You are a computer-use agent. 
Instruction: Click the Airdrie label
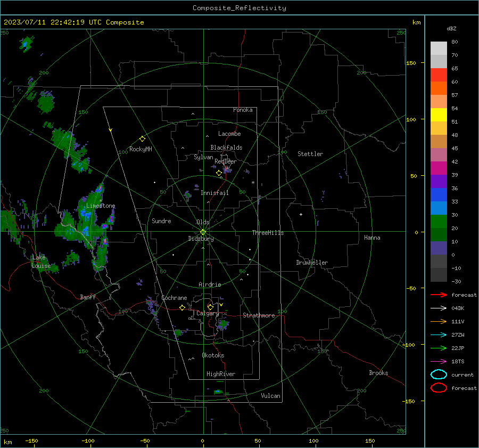point(210,284)
